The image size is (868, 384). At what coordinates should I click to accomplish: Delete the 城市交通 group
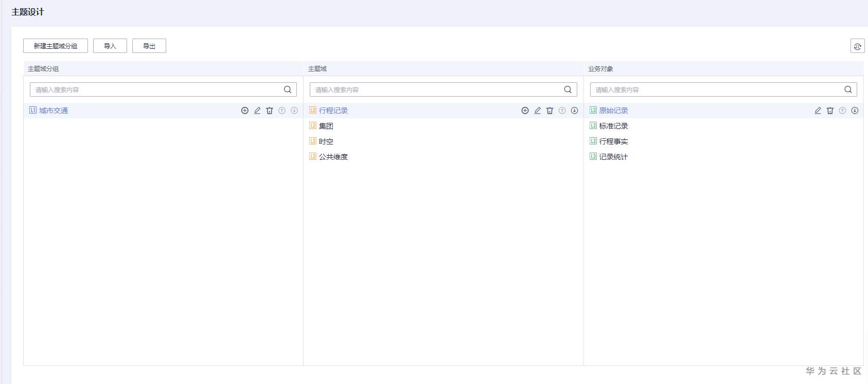click(270, 111)
